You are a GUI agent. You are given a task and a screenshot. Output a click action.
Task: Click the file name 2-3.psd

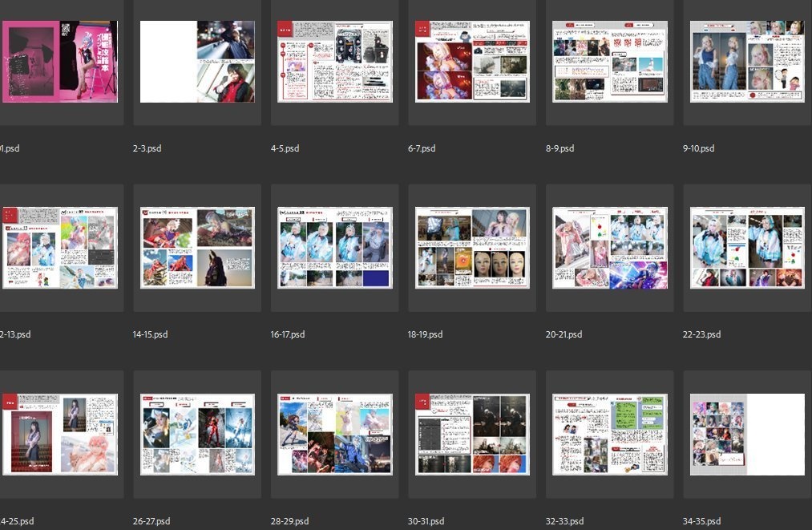point(147,148)
